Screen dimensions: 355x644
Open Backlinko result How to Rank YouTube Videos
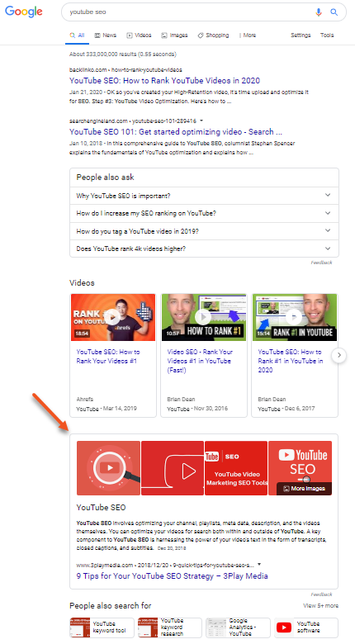coord(164,81)
